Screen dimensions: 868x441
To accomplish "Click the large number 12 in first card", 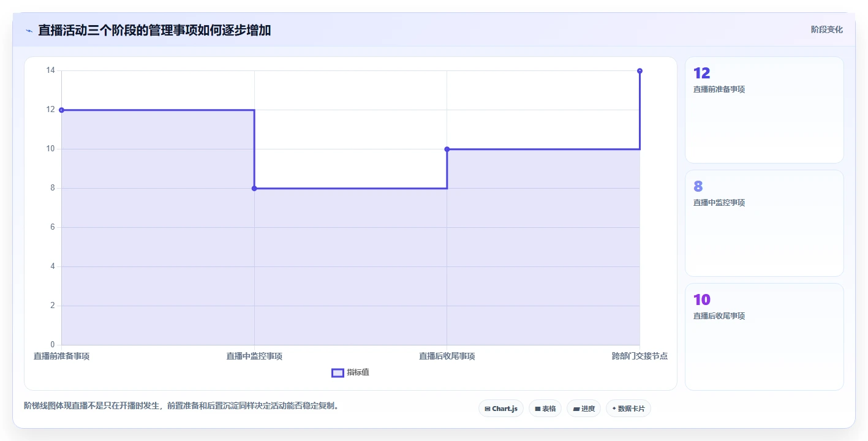I will tap(701, 73).
